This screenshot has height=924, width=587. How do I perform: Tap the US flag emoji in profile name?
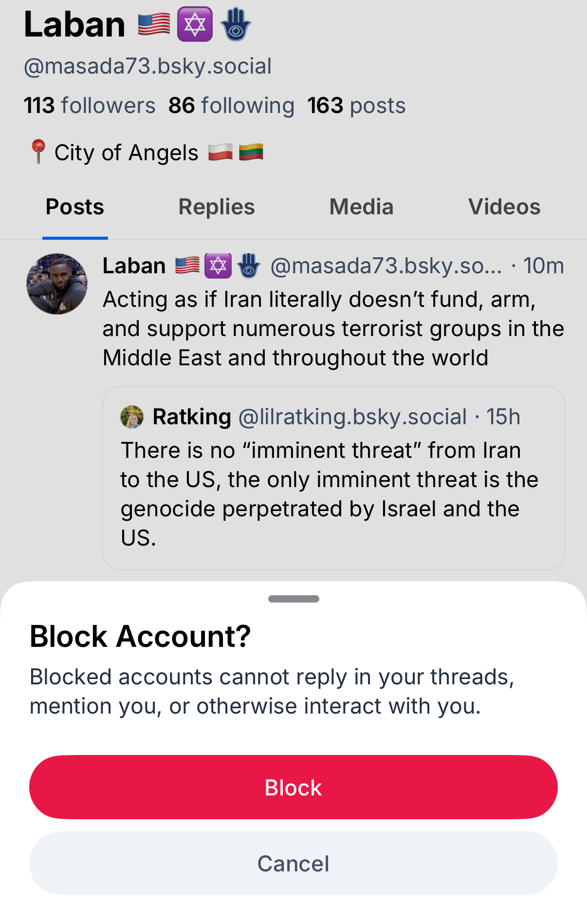(x=154, y=24)
